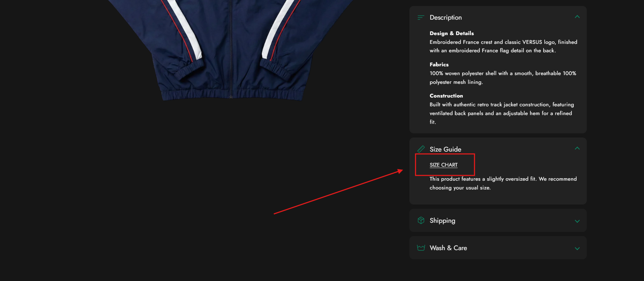The image size is (644, 281).
Task: Click the Size Guide ruler icon
Action: click(421, 149)
